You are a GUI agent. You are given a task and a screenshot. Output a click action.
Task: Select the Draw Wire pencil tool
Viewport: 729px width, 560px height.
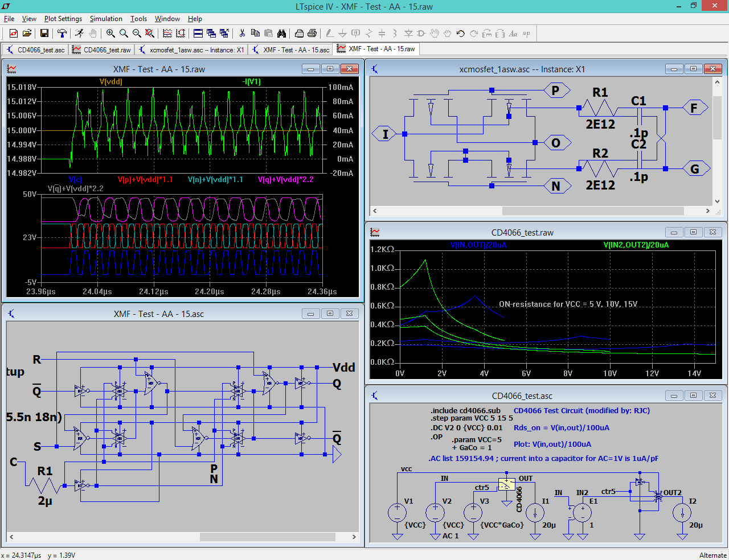click(x=330, y=34)
